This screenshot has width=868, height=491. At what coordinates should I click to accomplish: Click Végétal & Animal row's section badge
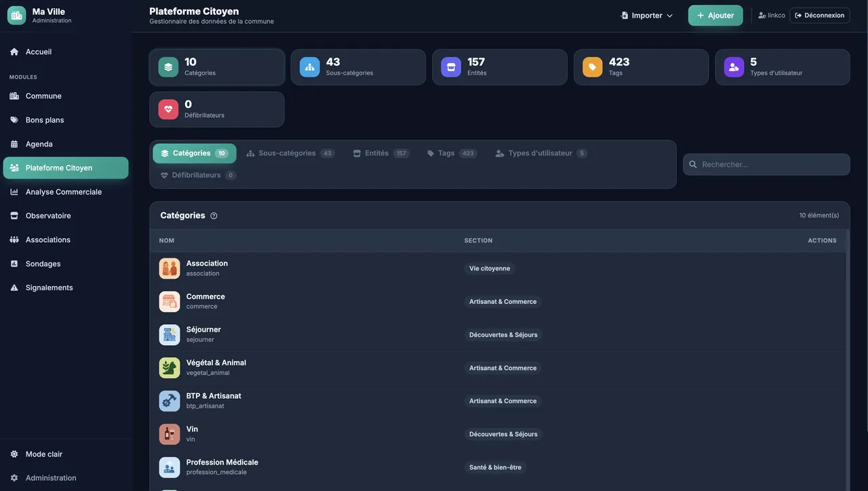(503, 368)
